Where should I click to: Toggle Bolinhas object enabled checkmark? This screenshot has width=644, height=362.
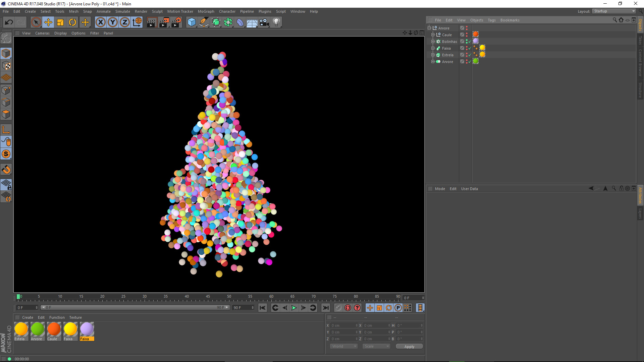470,42
